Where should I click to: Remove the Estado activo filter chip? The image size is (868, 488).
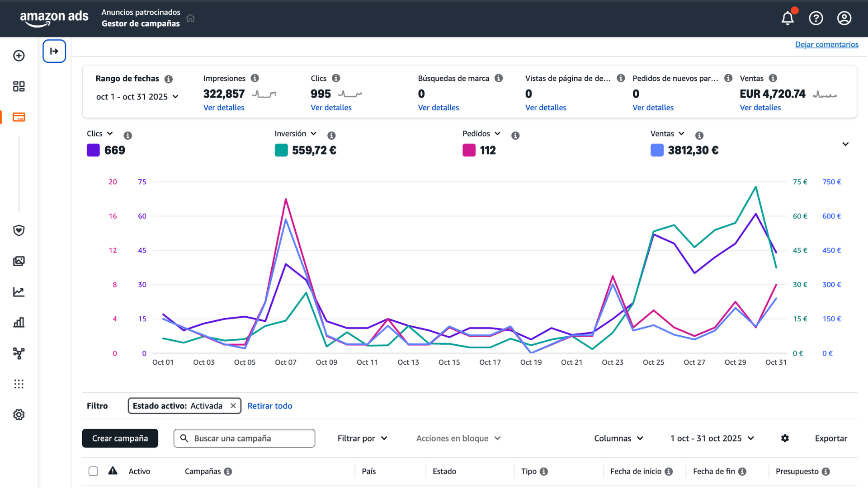[x=233, y=406]
